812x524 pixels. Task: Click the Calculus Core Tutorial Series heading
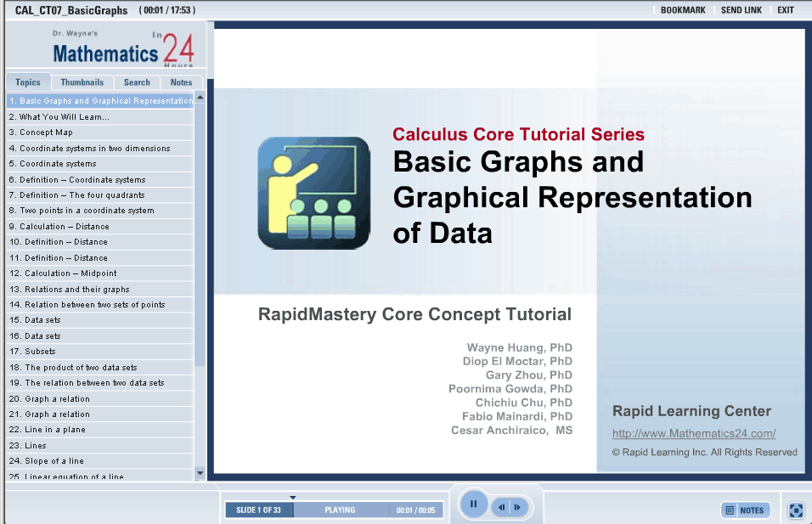coord(518,134)
